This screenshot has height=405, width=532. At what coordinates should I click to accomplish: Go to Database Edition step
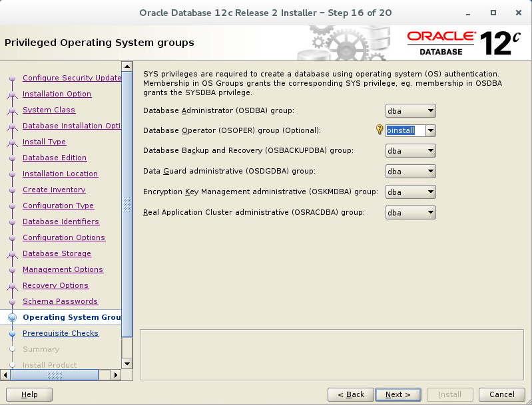coord(55,158)
